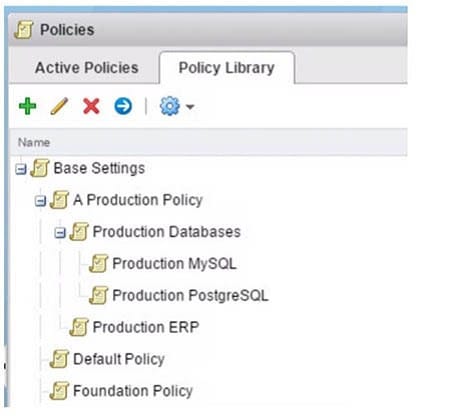Click the Name column header
Viewport: 455px width, 418px height.
tap(34, 142)
